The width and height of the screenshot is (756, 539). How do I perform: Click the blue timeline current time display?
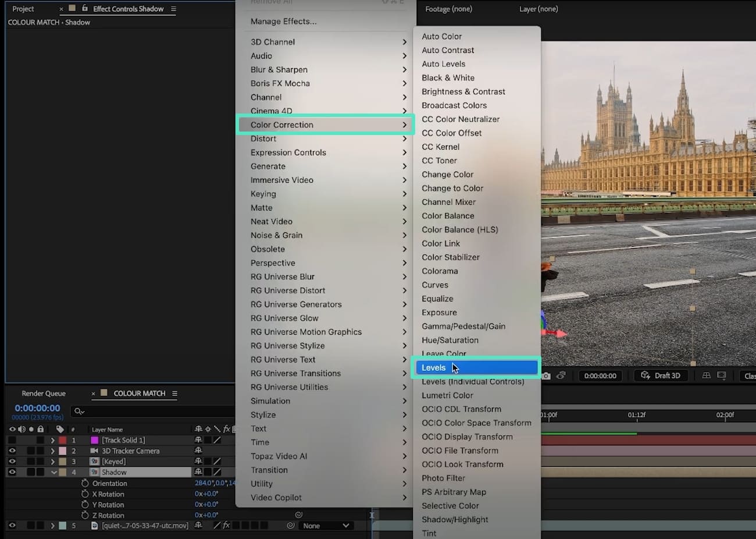[37, 408]
